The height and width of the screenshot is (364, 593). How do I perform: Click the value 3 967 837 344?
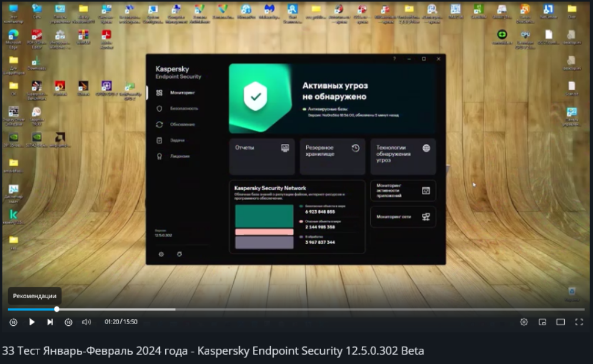320,242
